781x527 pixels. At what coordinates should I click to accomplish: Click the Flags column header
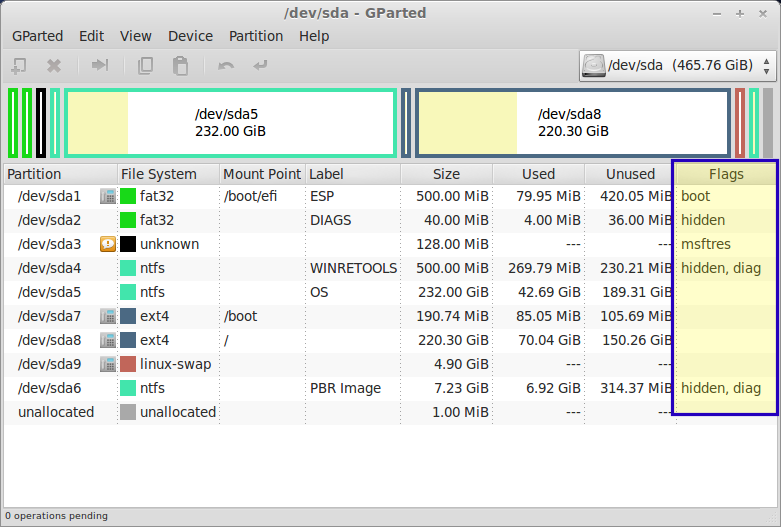[x=724, y=174]
